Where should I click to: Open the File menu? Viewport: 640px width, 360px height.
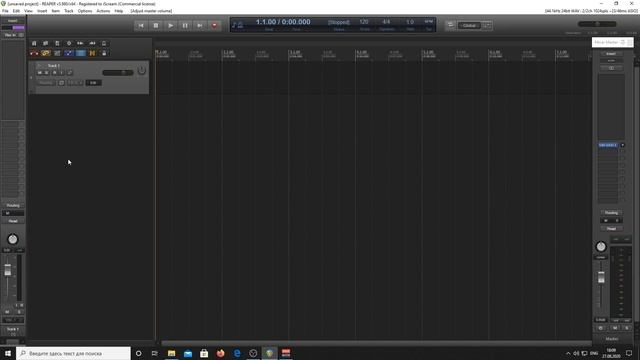pyautogui.click(x=5, y=11)
